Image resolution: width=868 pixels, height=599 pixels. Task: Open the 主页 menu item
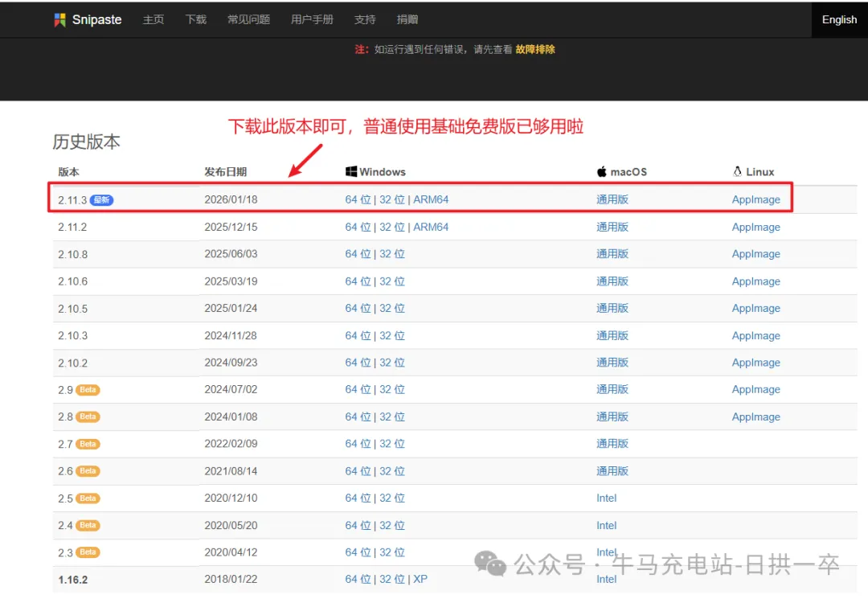[x=154, y=19]
